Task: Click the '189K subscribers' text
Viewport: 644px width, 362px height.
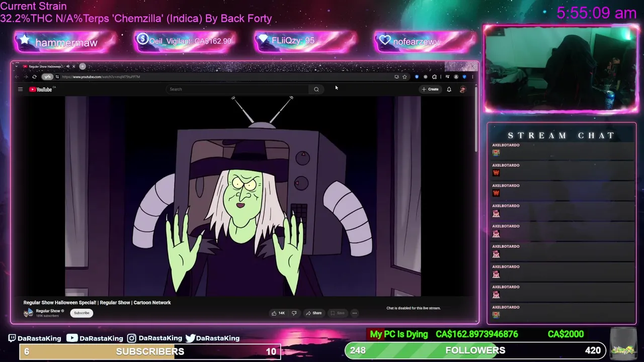Action: pos(47,316)
